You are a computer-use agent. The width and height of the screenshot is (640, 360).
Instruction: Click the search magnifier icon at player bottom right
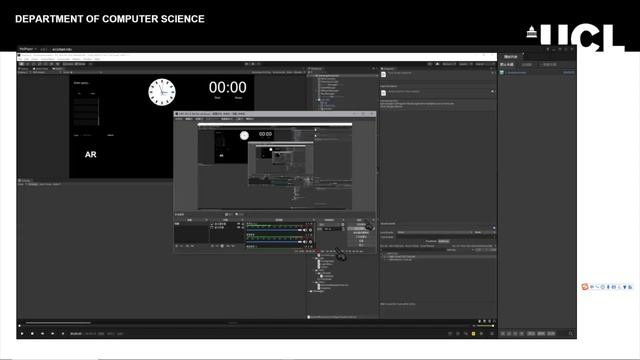tap(571, 333)
